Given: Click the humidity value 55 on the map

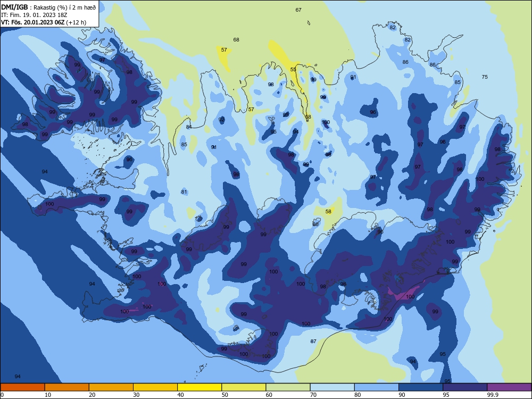Looking at the screenshot, I should click(293, 69).
